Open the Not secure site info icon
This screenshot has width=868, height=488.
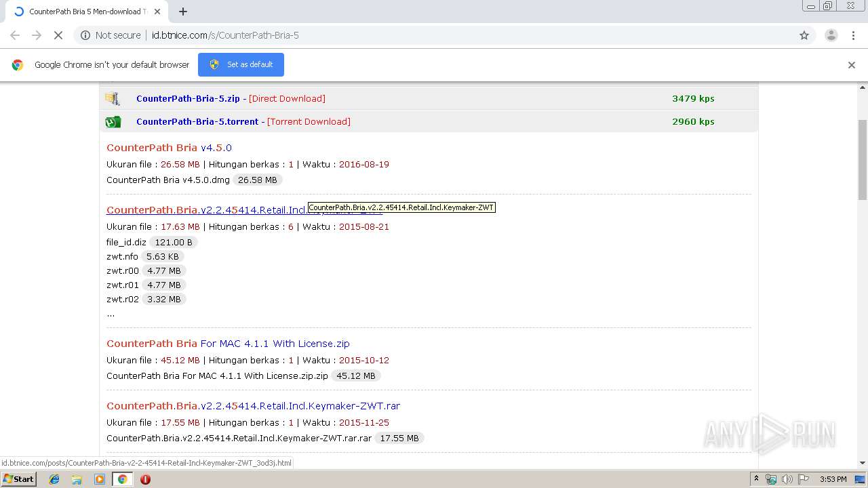pyautogui.click(x=85, y=35)
